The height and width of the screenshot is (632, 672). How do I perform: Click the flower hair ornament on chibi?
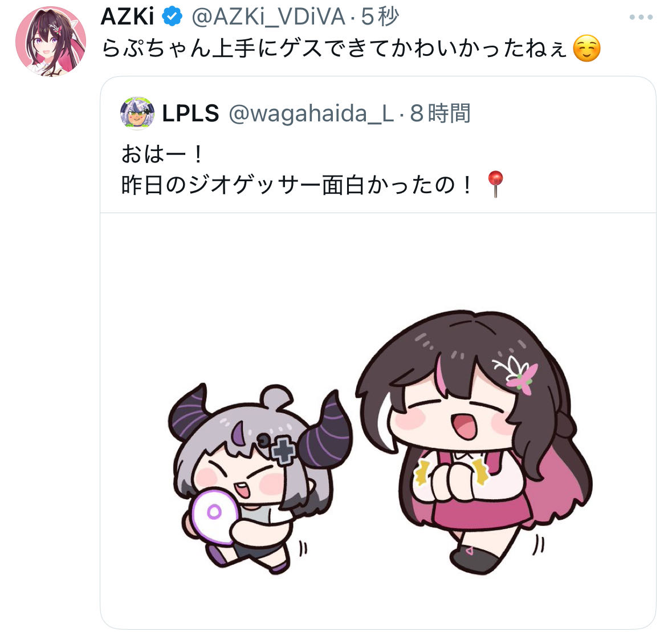(516, 374)
